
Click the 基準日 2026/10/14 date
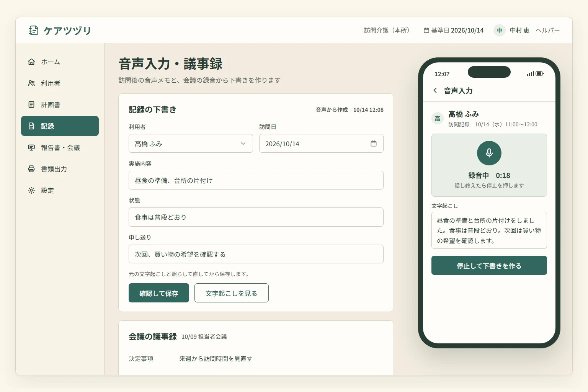tap(454, 30)
